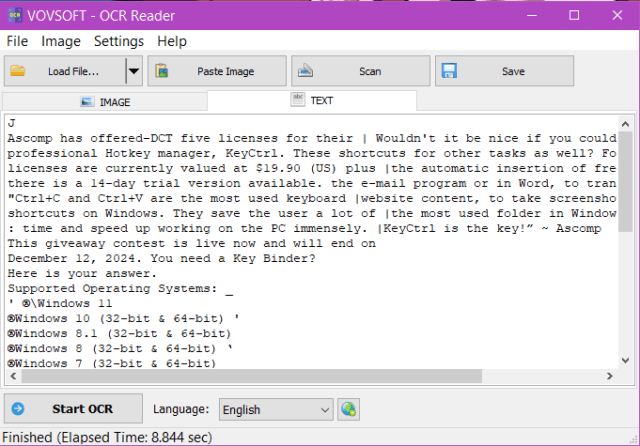Click the OCR Reader app icon in title bar

(15, 16)
